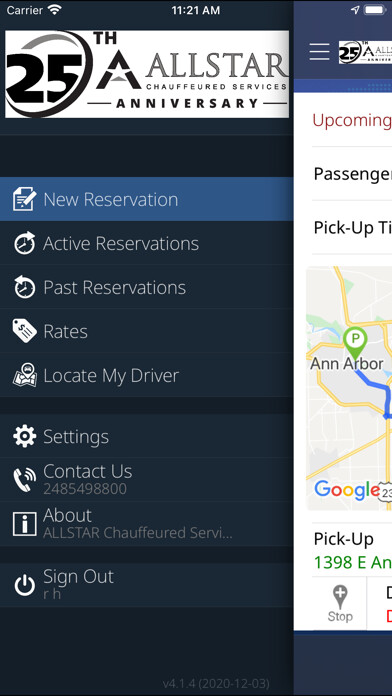This screenshot has height=696, width=392.
Task: Tap the phone number 2485498800
Action: 85,489
